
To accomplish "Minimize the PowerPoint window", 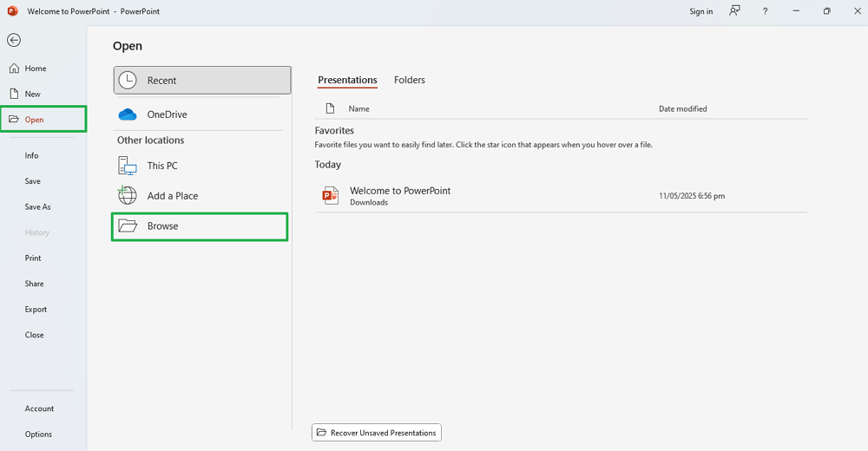I will point(796,11).
